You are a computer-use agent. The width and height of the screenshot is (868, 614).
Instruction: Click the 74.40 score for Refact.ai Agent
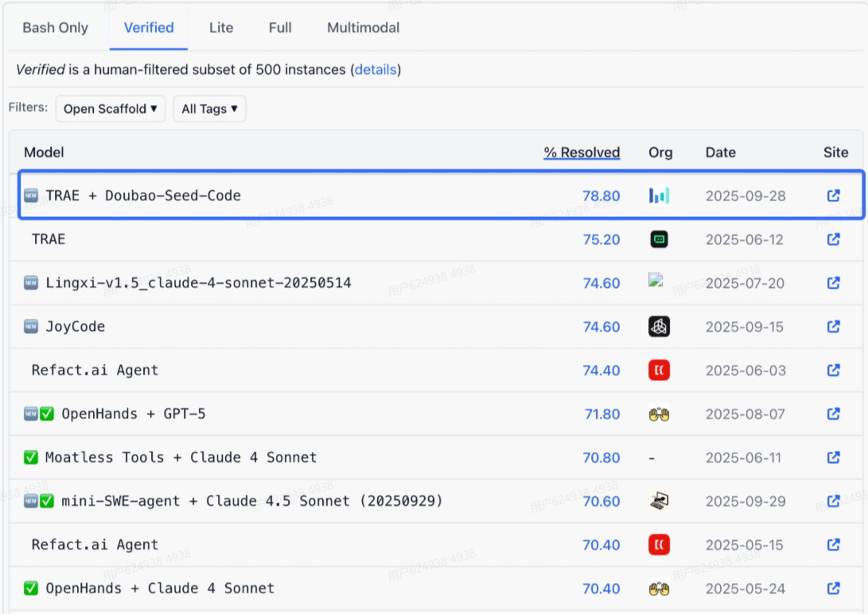[601, 371]
